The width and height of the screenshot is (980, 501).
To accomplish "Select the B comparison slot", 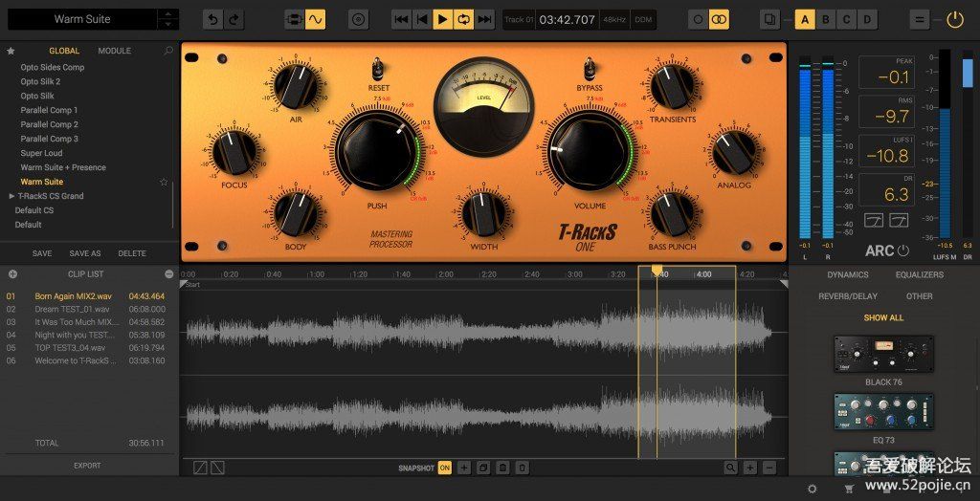I will (x=826, y=20).
